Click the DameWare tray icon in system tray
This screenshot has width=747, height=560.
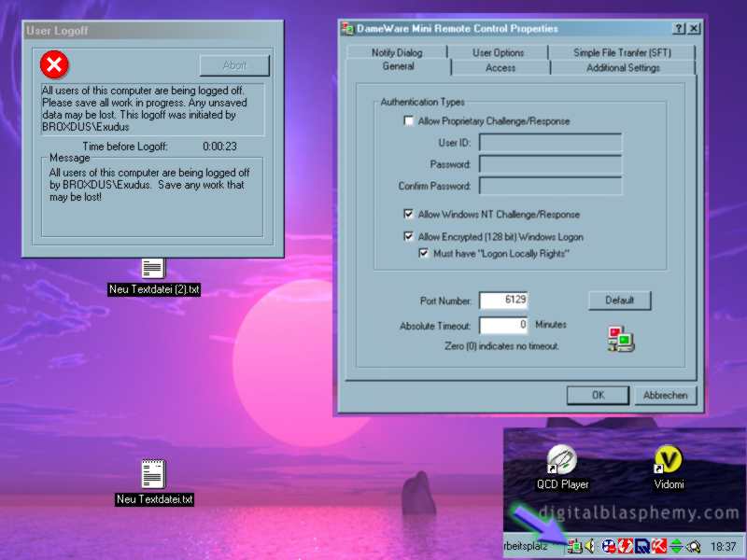coord(575,546)
